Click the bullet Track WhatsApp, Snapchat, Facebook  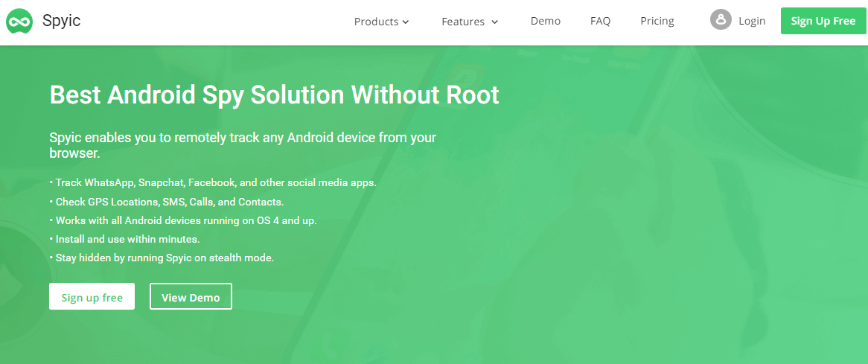point(213,182)
